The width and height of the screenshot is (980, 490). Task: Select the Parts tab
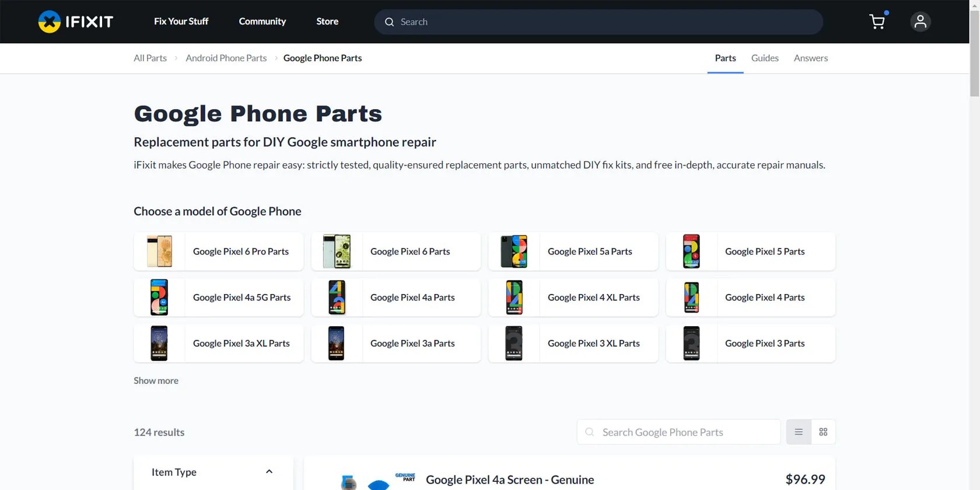click(725, 58)
